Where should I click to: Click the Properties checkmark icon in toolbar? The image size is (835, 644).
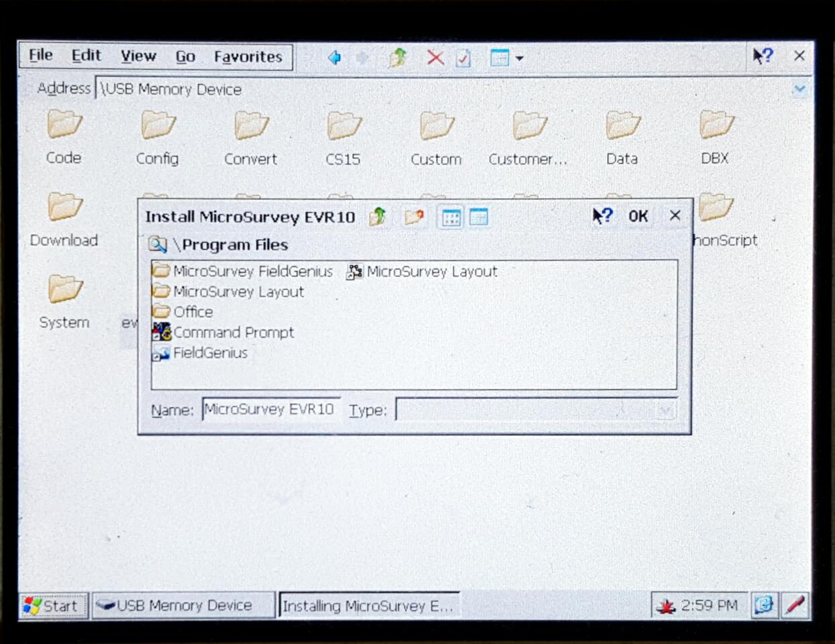click(463, 58)
